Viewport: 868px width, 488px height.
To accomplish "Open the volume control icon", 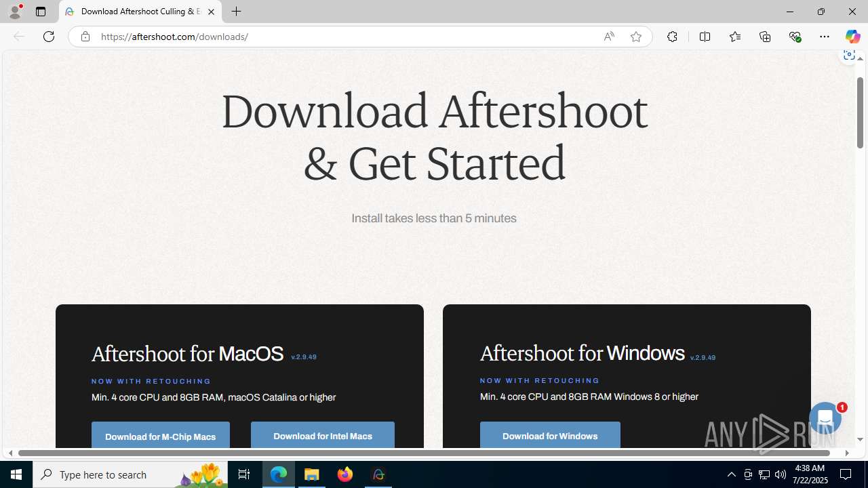I will click(781, 474).
